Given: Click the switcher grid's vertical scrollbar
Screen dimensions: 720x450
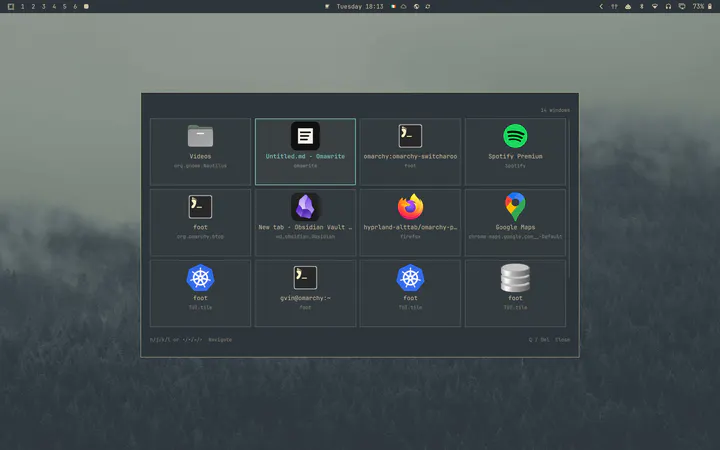Looking at the screenshot, I should (x=569, y=198).
